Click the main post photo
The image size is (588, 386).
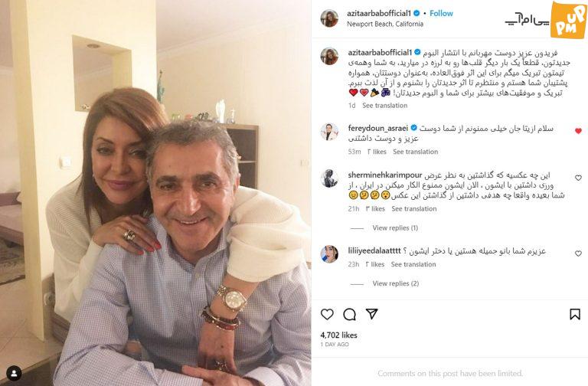pos(155,193)
